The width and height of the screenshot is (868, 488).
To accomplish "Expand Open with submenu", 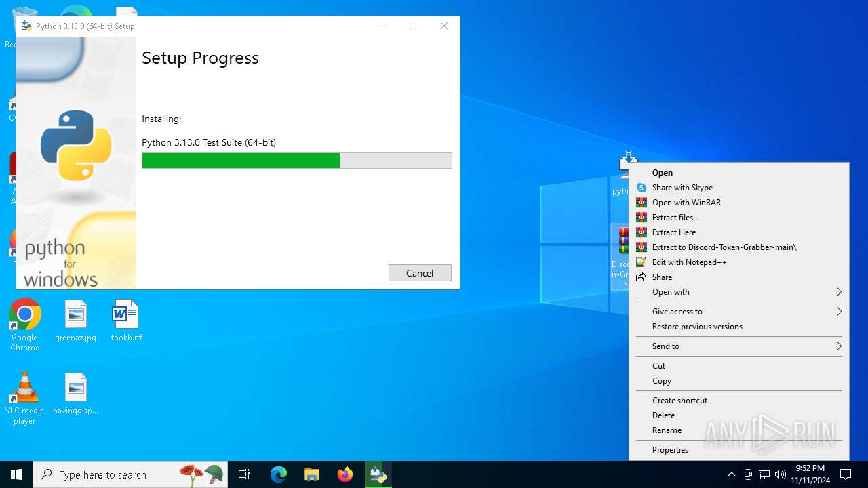I will [739, 292].
